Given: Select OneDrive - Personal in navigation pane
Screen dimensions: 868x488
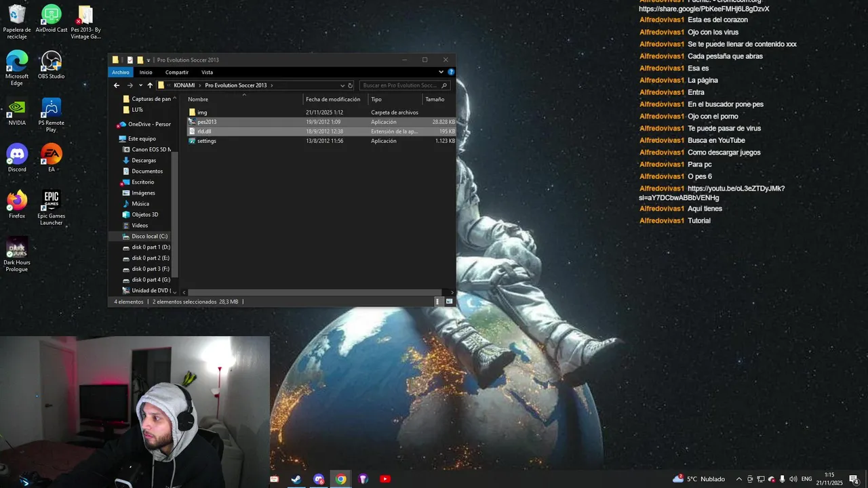Looking at the screenshot, I should coord(144,124).
